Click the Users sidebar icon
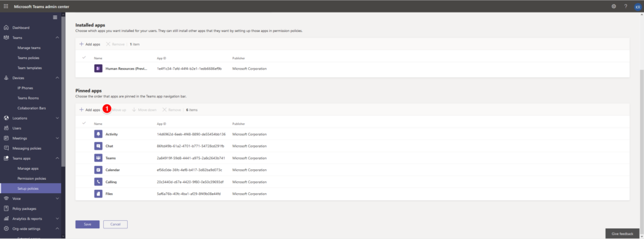The image size is (644, 239). coord(6,128)
